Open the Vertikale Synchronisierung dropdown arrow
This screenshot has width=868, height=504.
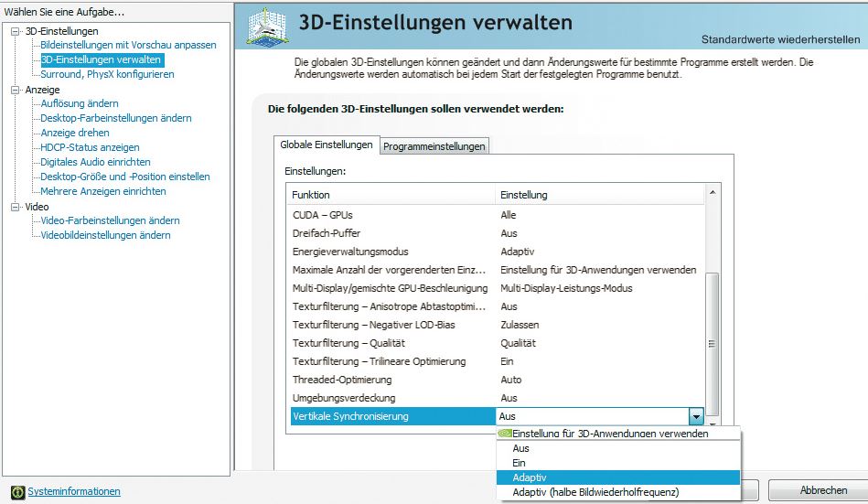(696, 416)
